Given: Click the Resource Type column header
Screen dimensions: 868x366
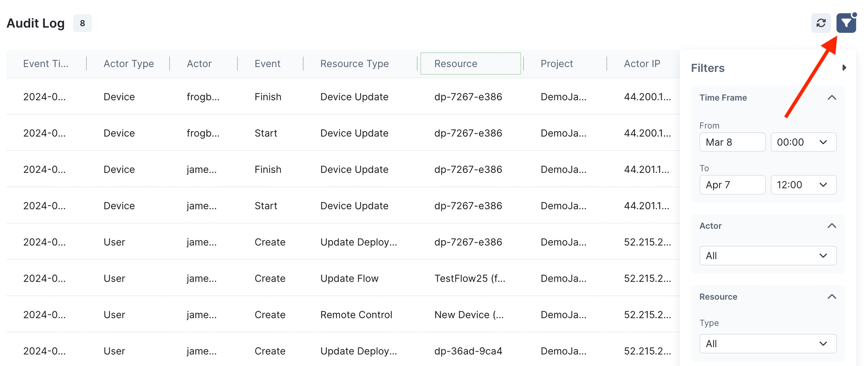Looking at the screenshot, I should pos(354,64).
